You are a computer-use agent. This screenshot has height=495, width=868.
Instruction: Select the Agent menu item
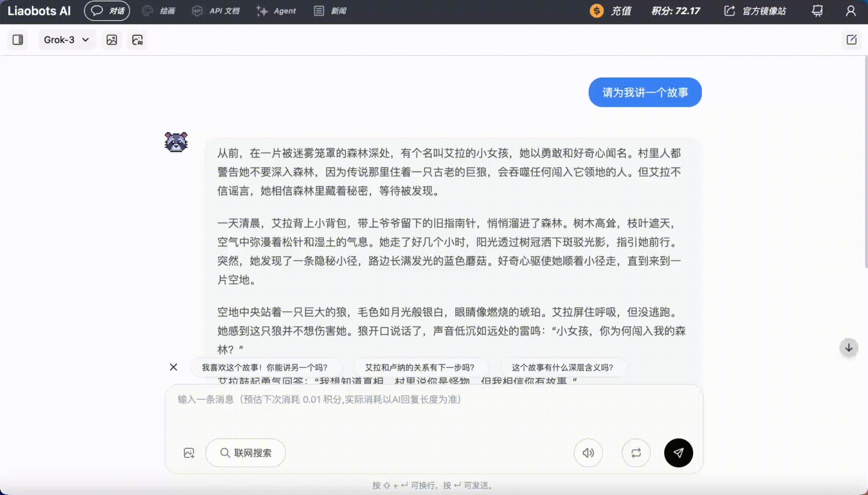click(276, 11)
